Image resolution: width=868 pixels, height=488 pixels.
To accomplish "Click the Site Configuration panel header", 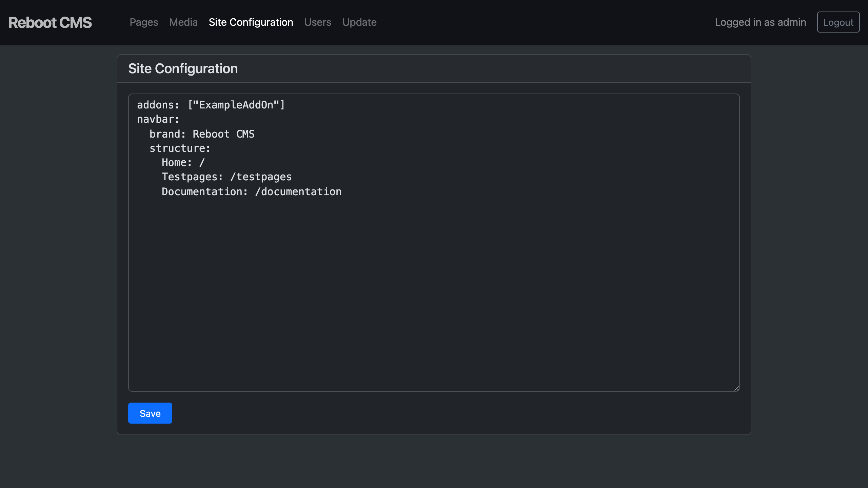I will tap(183, 68).
